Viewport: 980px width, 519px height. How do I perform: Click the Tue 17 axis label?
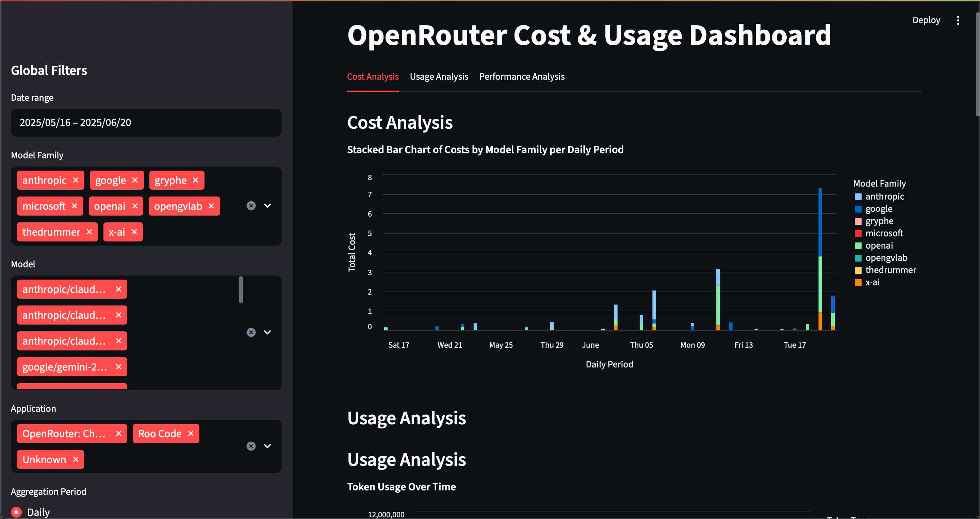[x=795, y=345]
